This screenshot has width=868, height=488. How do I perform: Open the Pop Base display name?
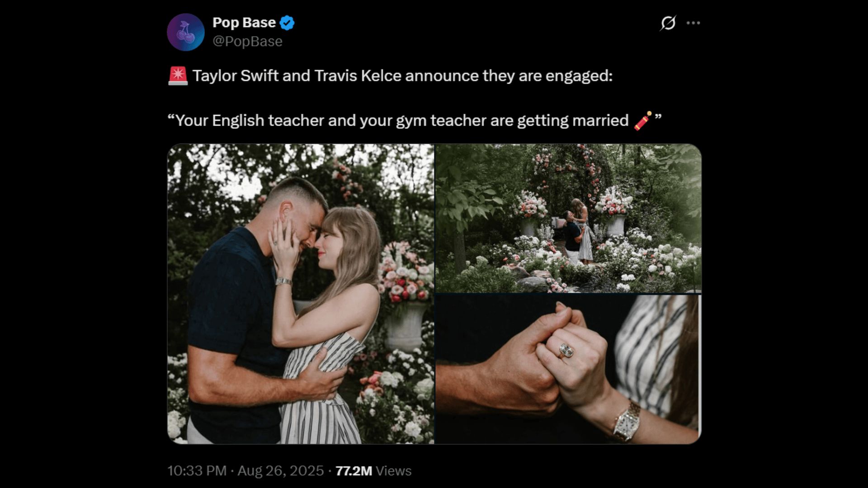pyautogui.click(x=244, y=23)
